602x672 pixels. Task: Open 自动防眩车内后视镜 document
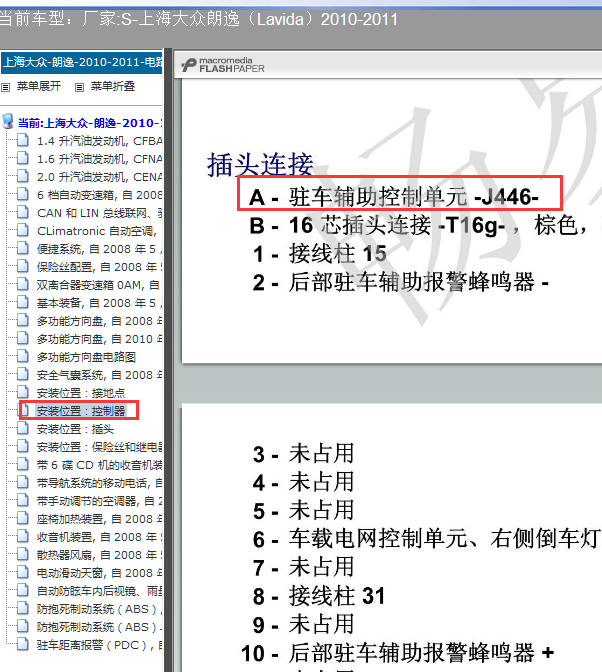pyautogui.click(x=99, y=591)
